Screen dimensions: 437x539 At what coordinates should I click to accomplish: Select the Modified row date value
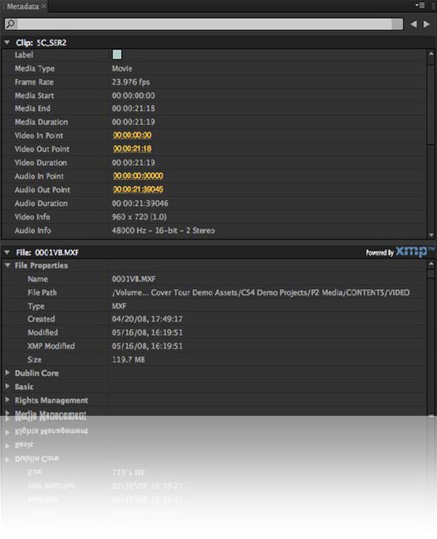pos(147,332)
